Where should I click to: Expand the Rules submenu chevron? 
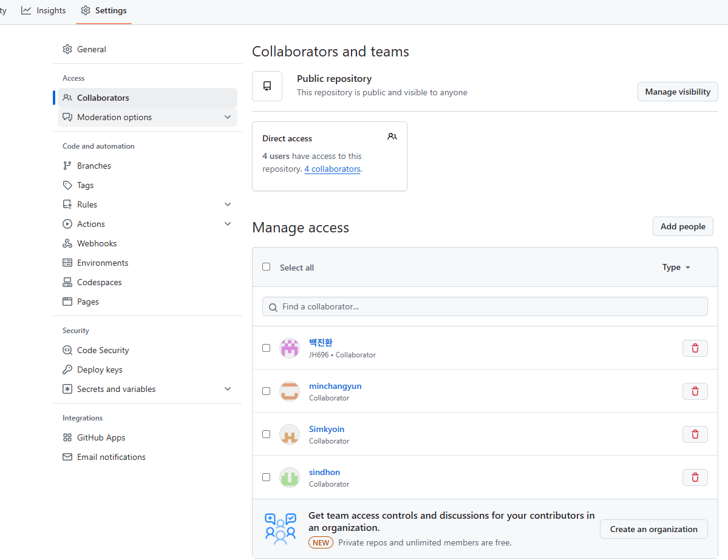point(228,204)
